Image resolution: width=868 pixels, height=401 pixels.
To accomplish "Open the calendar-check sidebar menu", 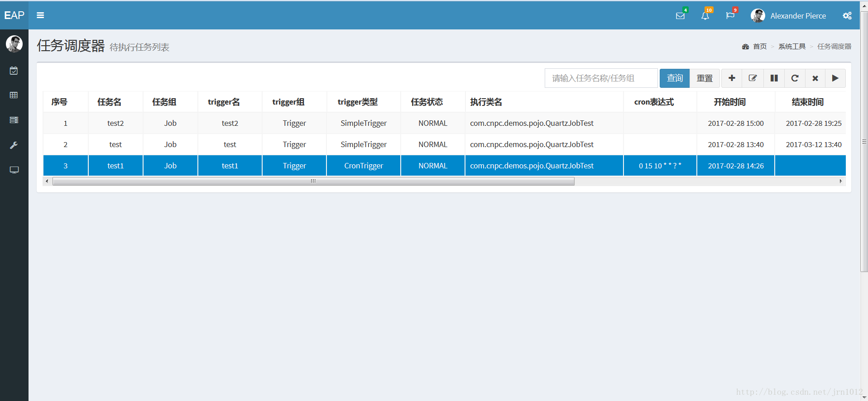I will coord(14,71).
